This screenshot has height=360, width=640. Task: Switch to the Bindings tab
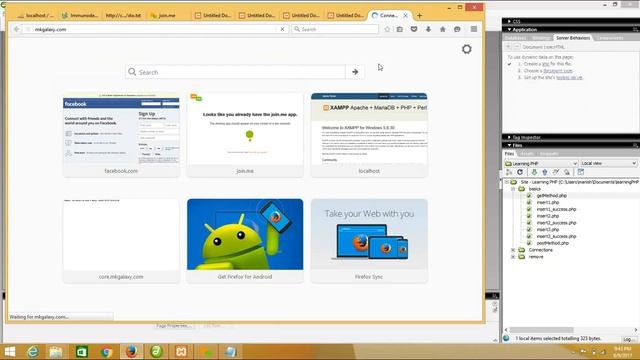[x=541, y=38]
